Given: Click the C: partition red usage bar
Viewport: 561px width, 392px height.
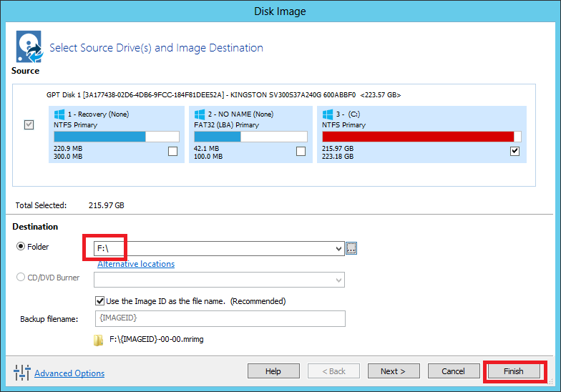Looking at the screenshot, I should tap(418, 137).
